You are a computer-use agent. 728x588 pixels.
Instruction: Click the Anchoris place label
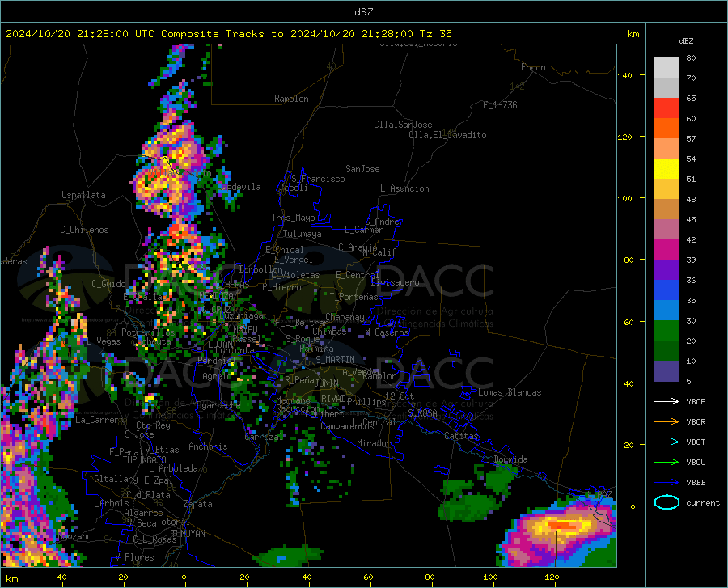(208, 446)
